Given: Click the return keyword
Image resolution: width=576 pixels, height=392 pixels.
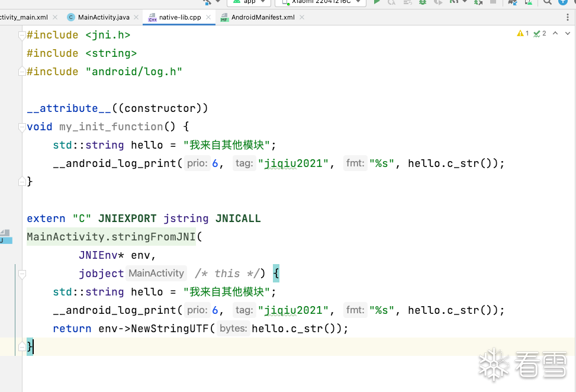Looking at the screenshot, I should (72, 329).
